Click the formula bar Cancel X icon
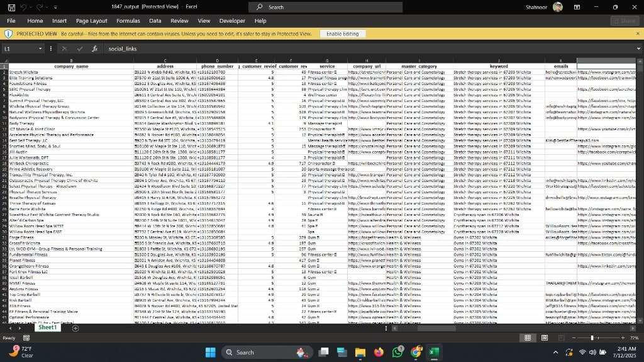Viewport: 644px width, 362px height. pos(64,48)
